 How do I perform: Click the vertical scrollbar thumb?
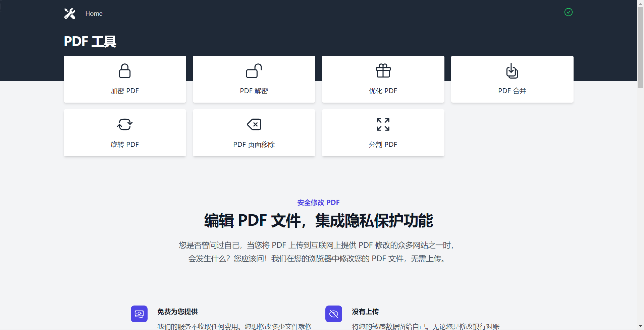pos(640,47)
